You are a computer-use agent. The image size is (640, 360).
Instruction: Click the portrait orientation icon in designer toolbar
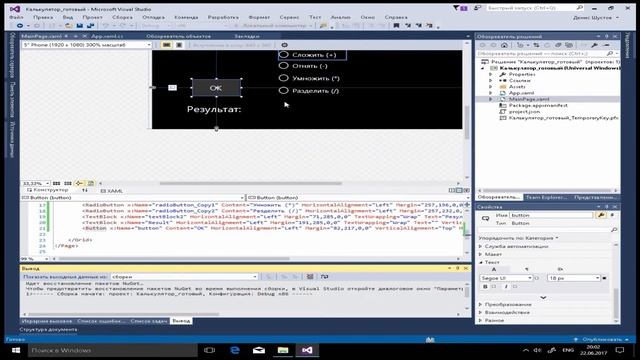[179, 45]
